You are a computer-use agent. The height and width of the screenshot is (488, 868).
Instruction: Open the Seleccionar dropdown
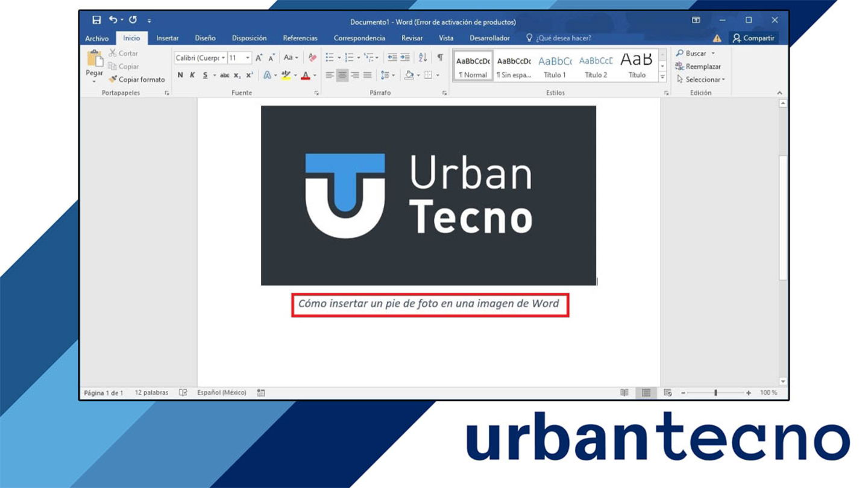(x=700, y=80)
